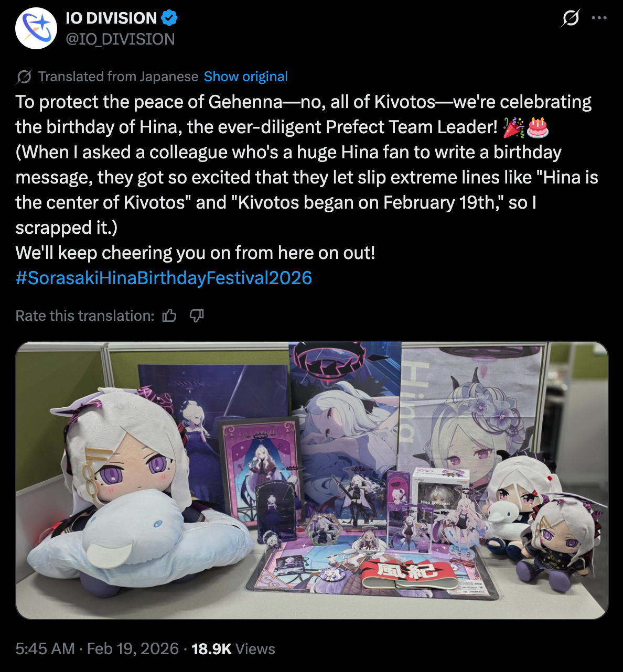
Task: Click the IO DIVISION display name
Action: coord(111,18)
